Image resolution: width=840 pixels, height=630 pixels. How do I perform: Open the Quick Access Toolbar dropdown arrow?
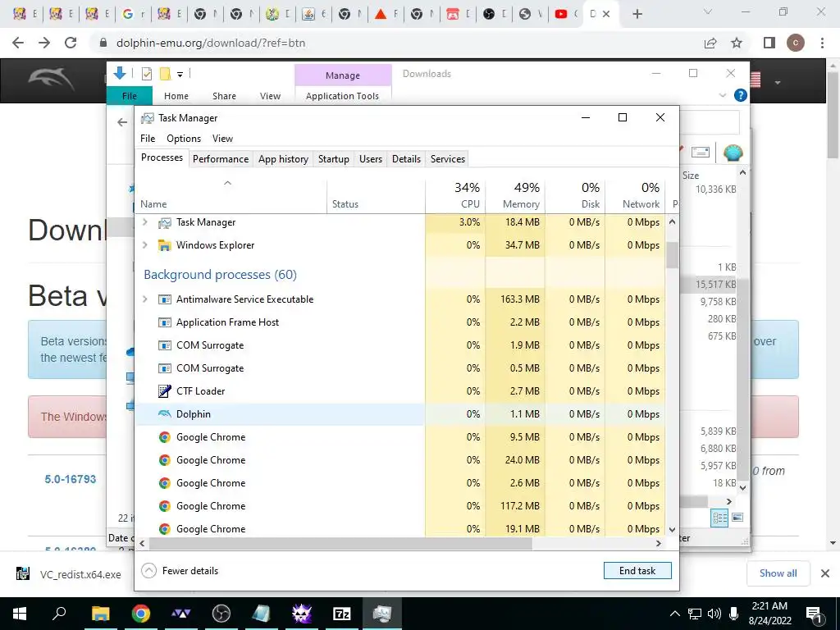coord(180,75)
